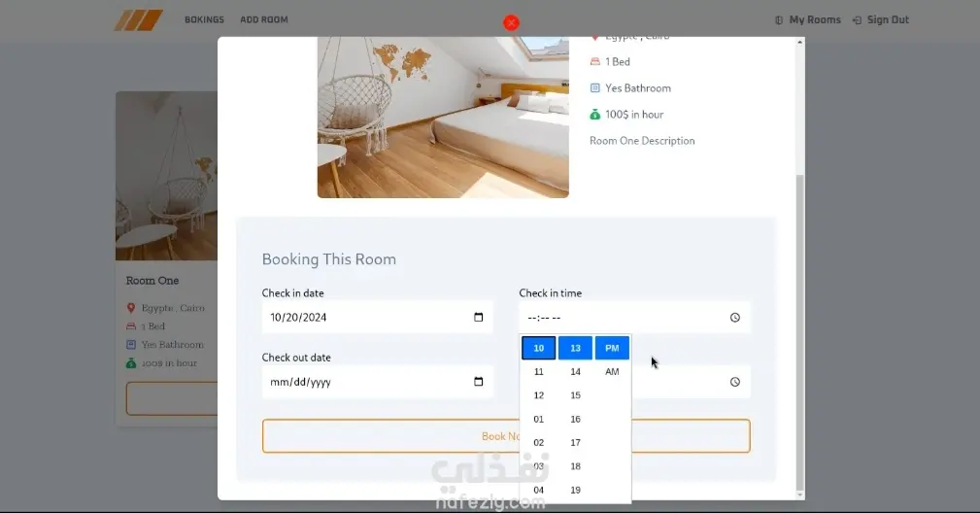
Task: Click the modal scrollbar up arrow
Action: [x=800, y=42]
